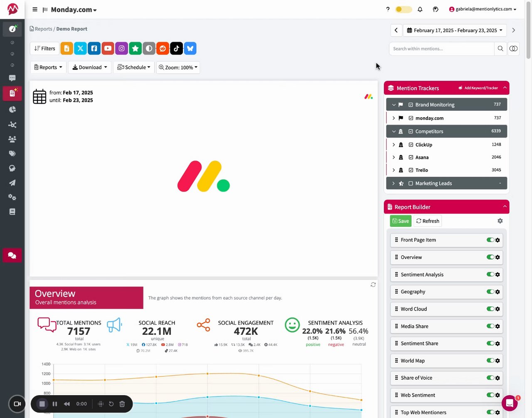Screen dimensions: 532x418
Task: Filter by TikTok channel icon
Action: point(176,48)
